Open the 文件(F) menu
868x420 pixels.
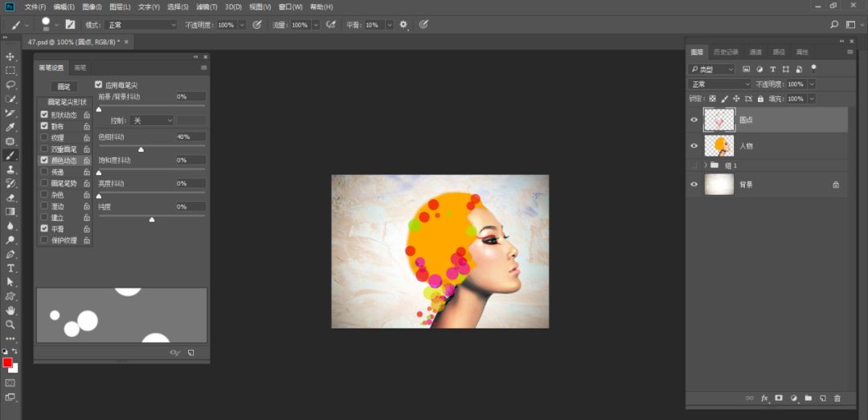click(x=35, y=7)
